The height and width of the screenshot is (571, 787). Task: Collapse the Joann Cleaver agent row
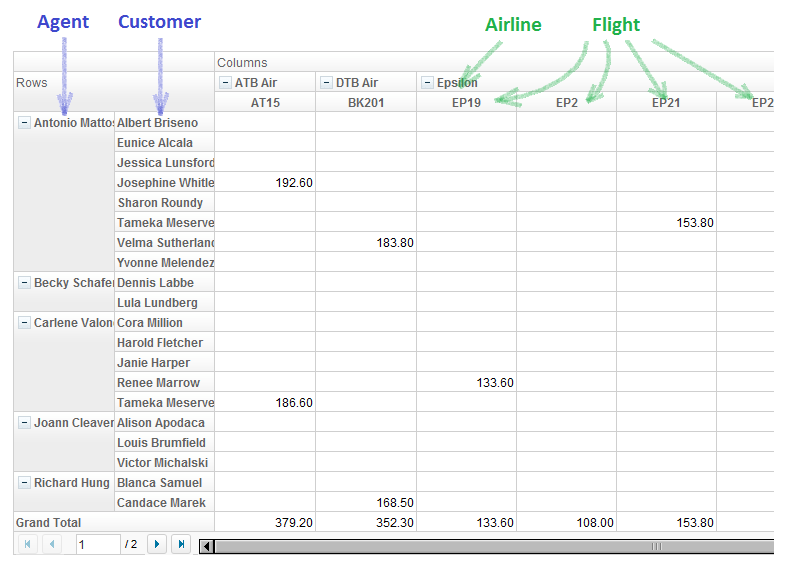[x=24, y=422]
